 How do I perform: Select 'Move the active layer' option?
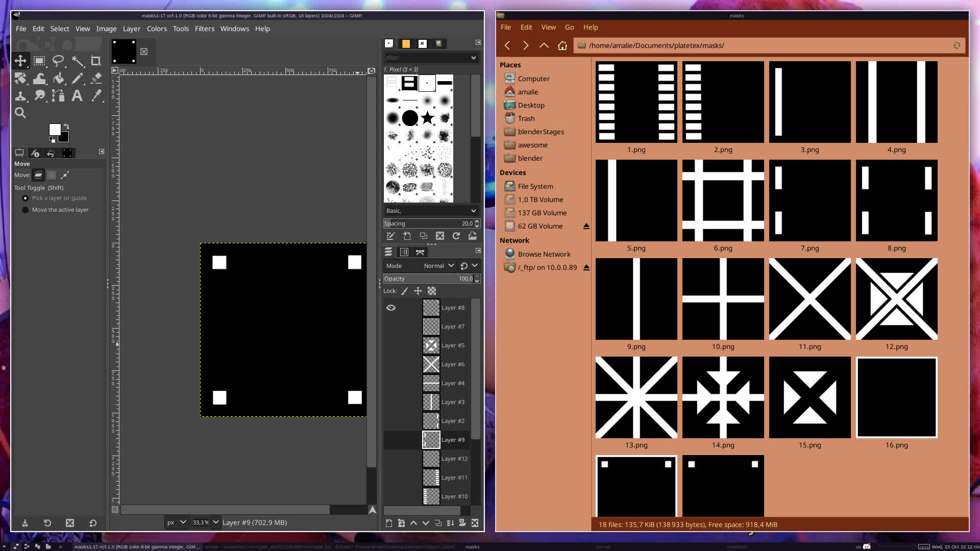tap(25, 210)
